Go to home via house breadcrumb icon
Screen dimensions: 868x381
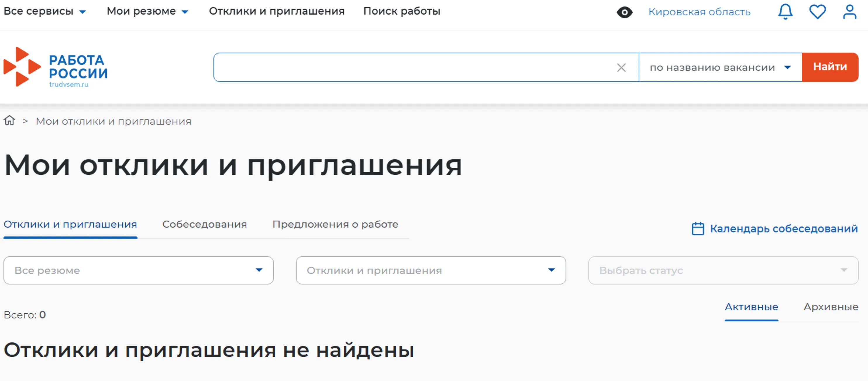coord(9,120)
